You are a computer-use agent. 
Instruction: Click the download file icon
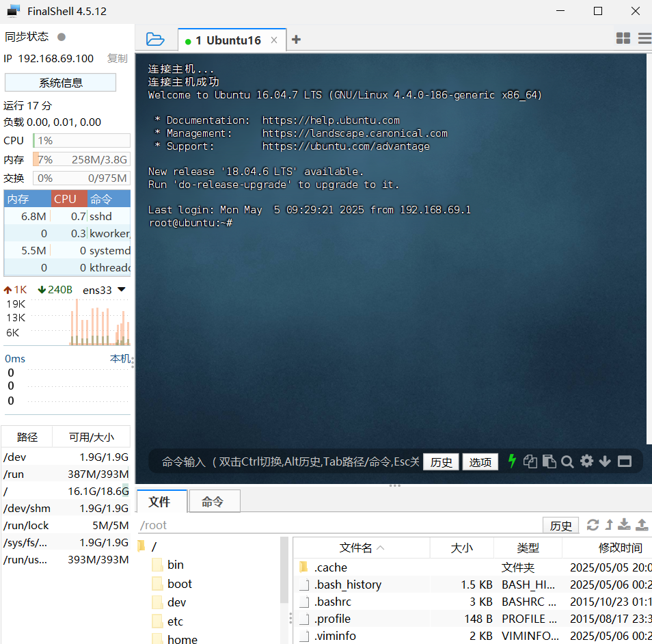tap(624, 525)
